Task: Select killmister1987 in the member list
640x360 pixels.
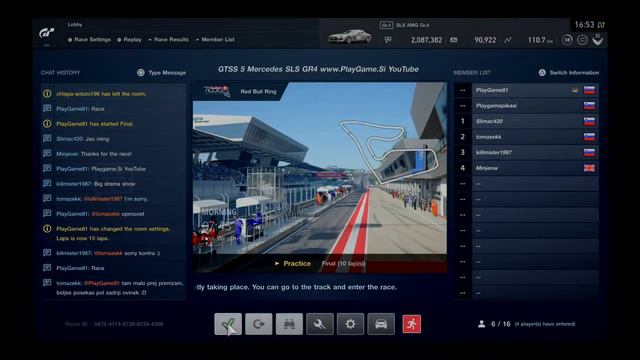Action: [x=535, y=152]
